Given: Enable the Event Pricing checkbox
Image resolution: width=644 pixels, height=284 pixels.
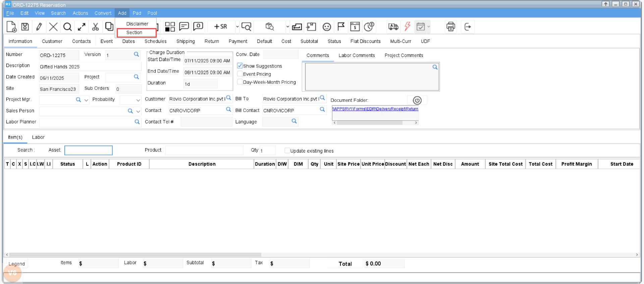Looking at the screenshot, I should click(x=240, y=74).
